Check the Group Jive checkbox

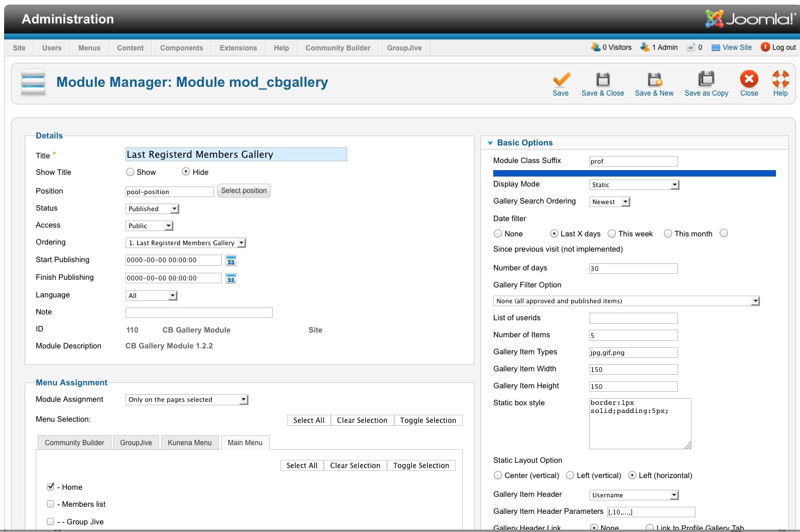tap(50, 521)
